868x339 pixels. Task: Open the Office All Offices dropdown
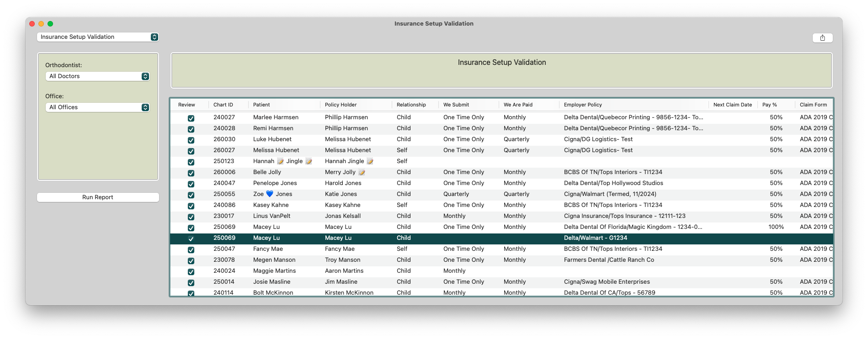click(x=97, y=107)
